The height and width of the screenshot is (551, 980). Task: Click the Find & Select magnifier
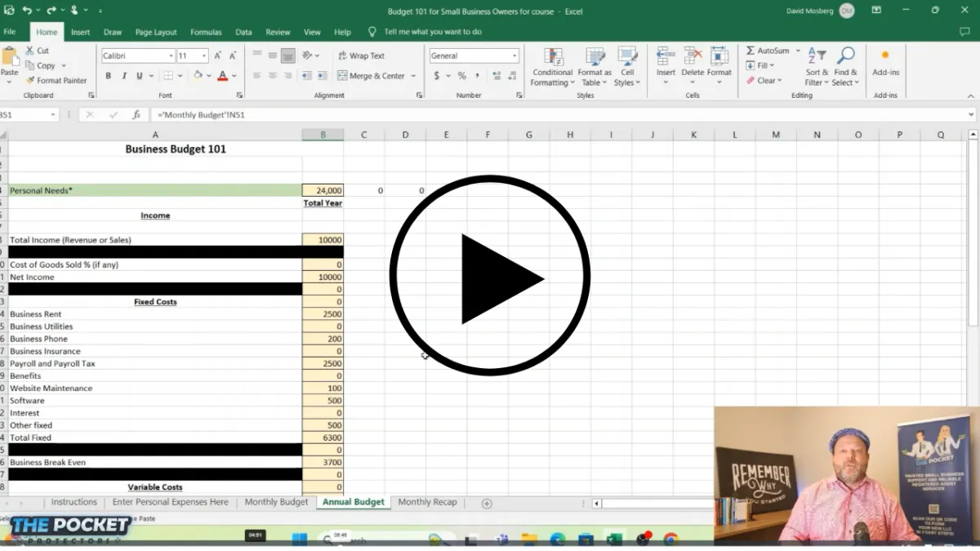coord(846,56)
